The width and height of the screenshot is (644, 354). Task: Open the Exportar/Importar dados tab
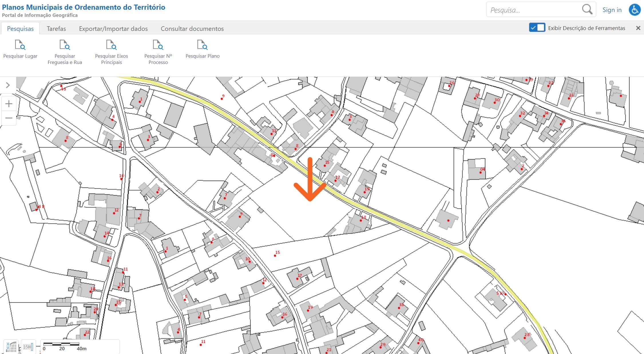[x=113, y=29]
